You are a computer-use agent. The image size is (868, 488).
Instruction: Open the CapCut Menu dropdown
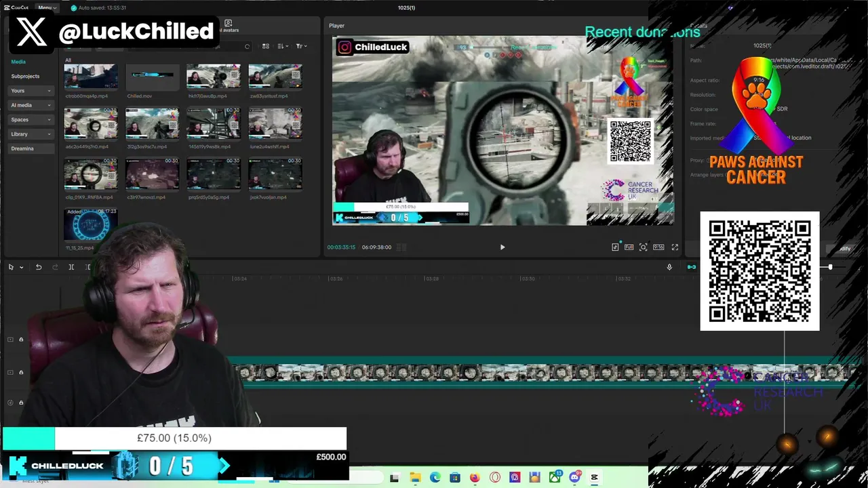coord(47,7)
